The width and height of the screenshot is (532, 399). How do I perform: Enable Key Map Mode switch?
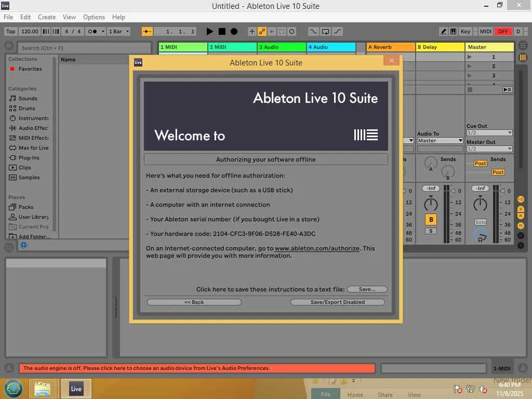coord(465,32)
